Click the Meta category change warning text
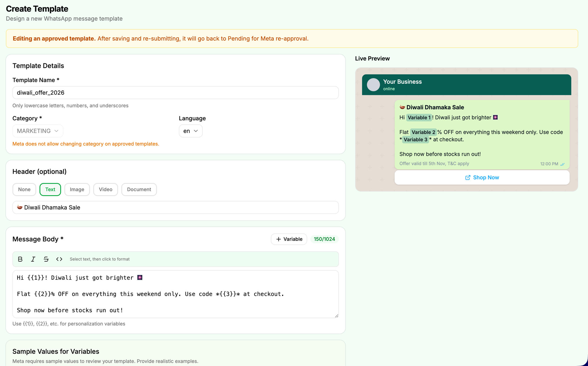This screenshot has height=366, width=588. [x=86, y=144]
